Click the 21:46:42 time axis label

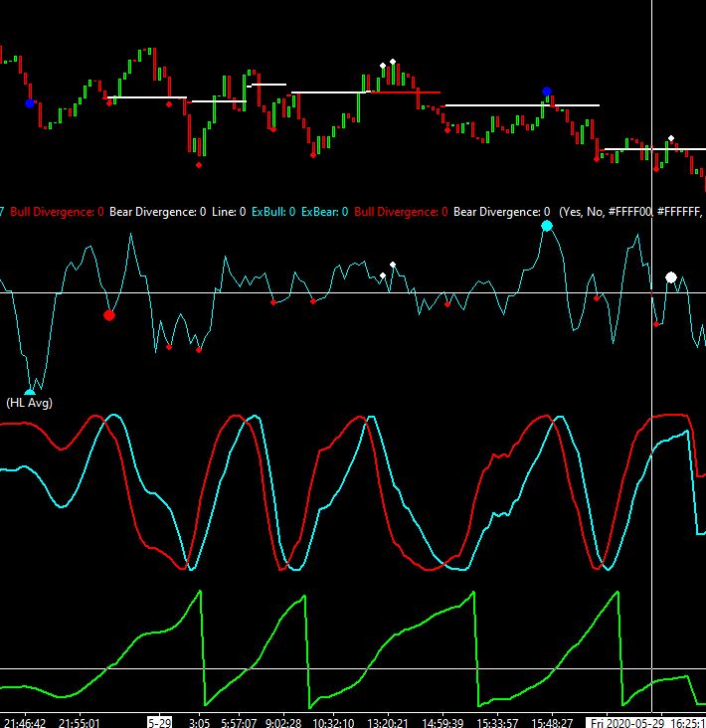coord(25,723)
